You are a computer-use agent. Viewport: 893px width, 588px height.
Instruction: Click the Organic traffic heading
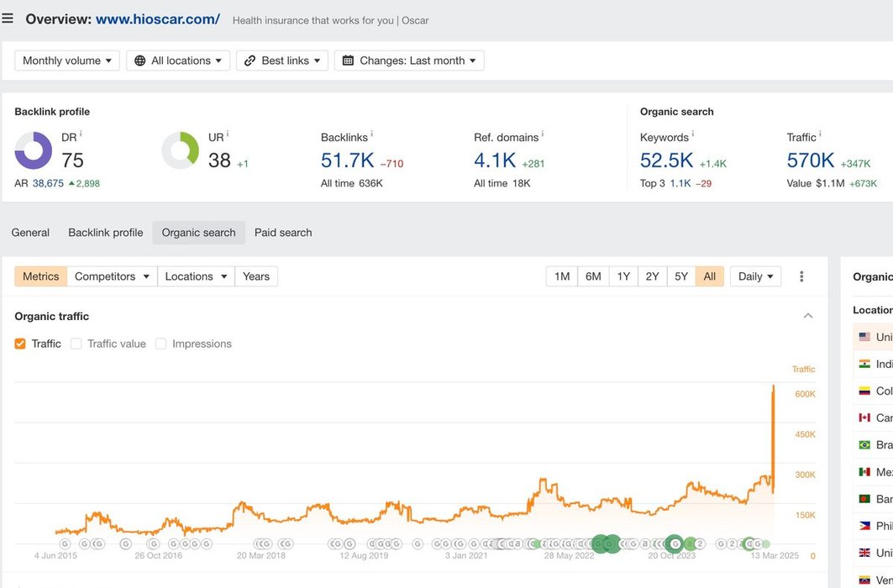click(x=52, y=317)
